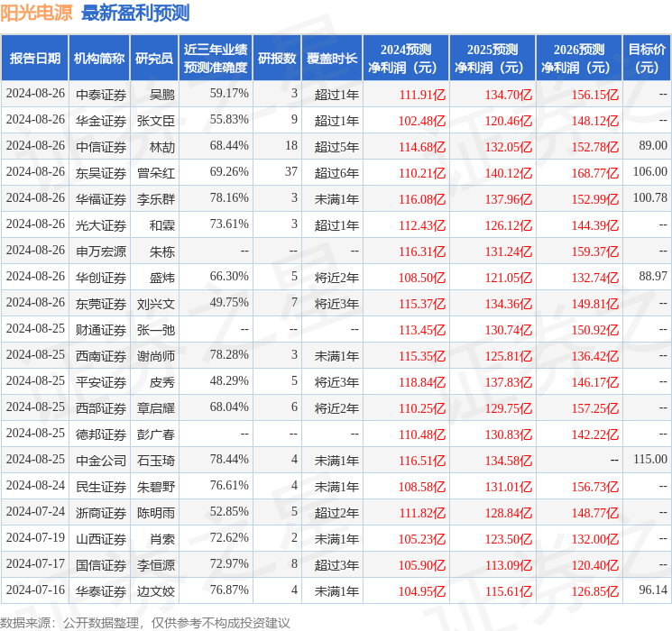
Task: Select the 民生证券 institution cell
Action: pos(101,486)
